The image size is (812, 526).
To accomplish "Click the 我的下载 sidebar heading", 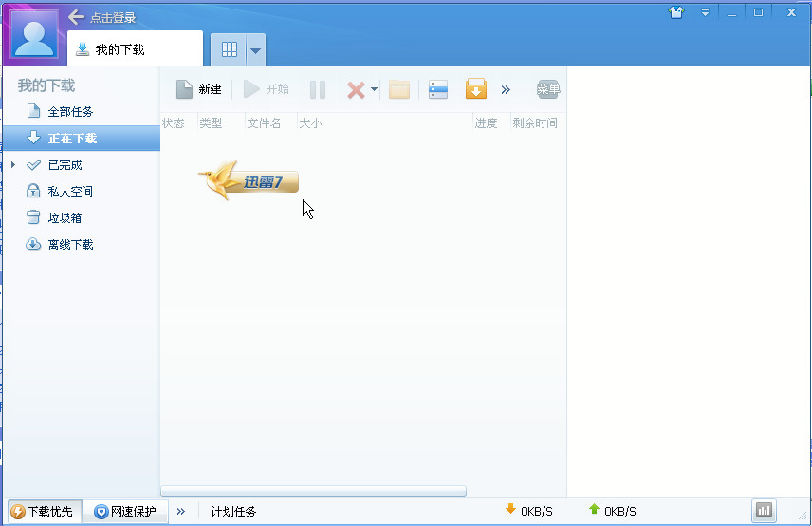I will pyautogui.click(x=46, y=85).
